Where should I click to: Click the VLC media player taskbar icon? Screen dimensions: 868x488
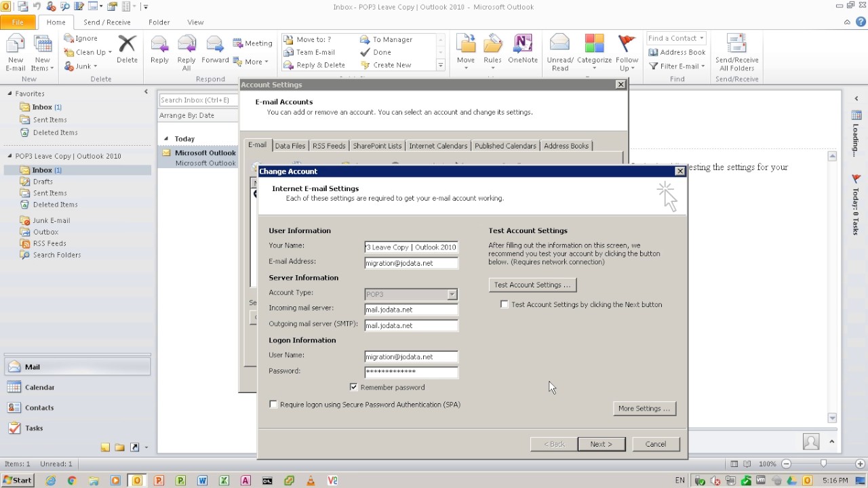click(311, 481)
